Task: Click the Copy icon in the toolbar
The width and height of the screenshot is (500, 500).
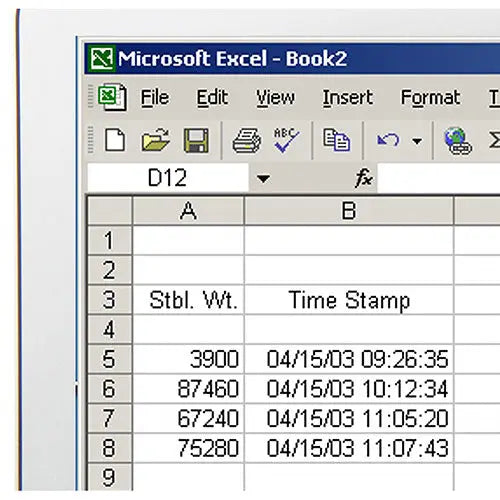Action: point(336,140)
